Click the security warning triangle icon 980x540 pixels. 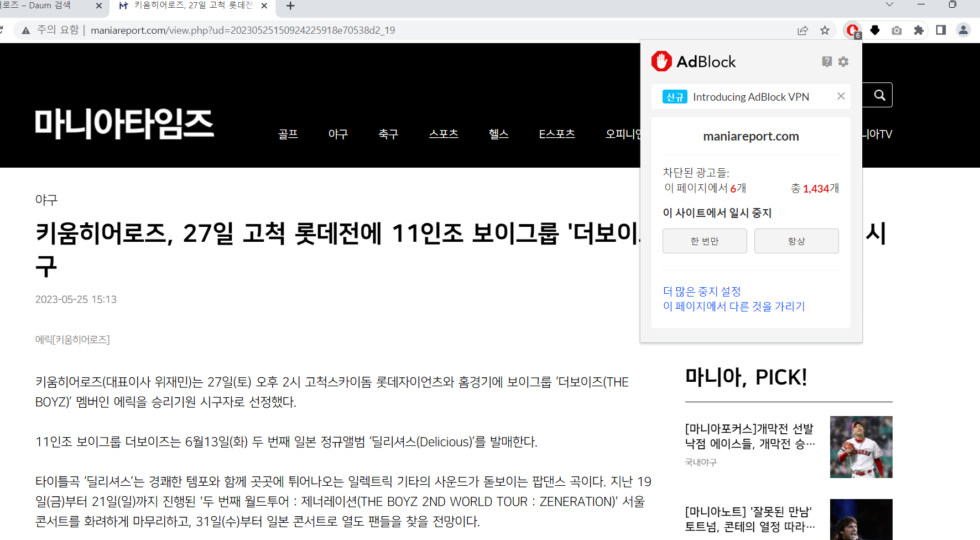(x=25, y=30)
